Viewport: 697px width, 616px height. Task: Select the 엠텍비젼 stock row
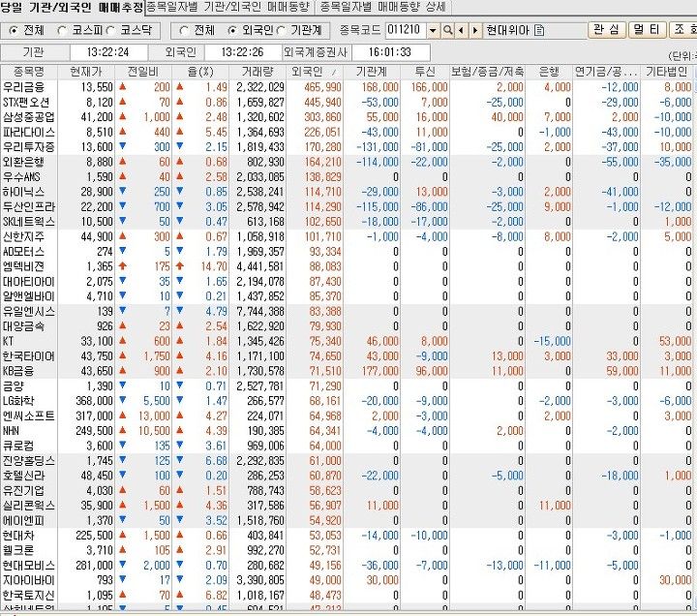347,266
